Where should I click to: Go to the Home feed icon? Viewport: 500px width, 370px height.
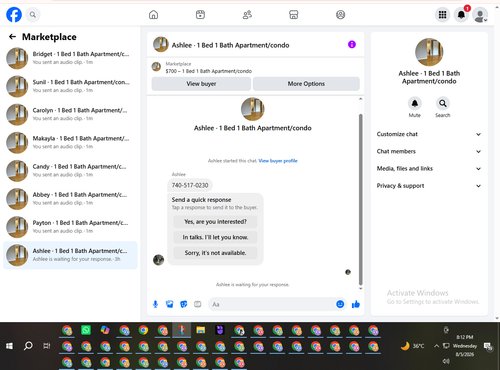click(153, 15)
